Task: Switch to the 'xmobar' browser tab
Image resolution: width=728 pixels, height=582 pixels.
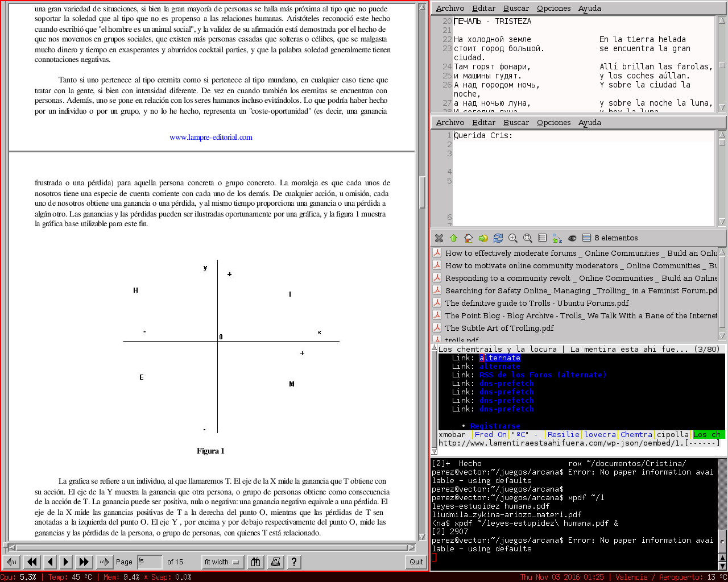Action: (x=452, y=435)
